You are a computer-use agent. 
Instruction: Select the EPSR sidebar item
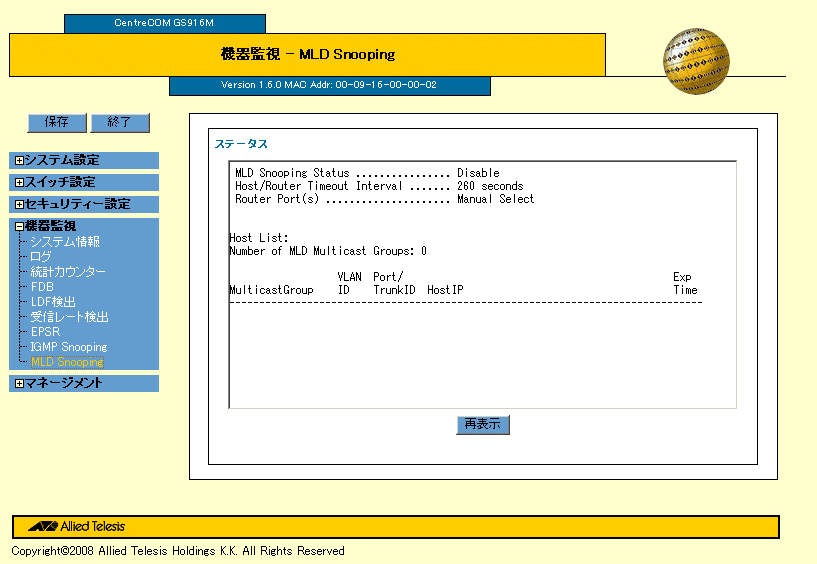pos(45,332)
